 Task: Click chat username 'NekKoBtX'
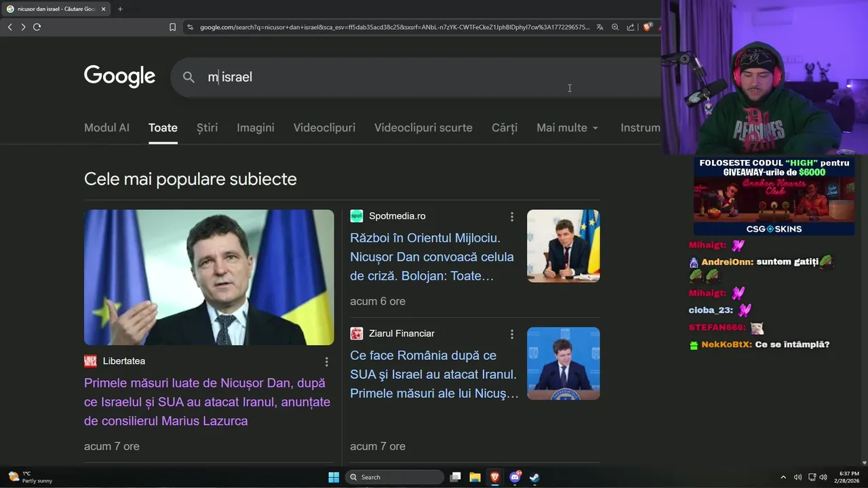click(726, 344)
